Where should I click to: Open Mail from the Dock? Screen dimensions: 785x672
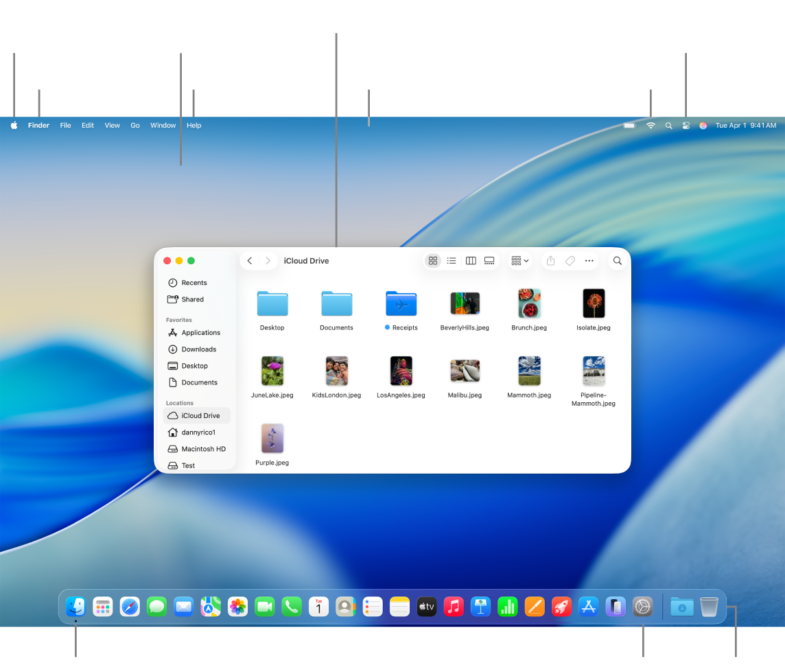[184, 607]
